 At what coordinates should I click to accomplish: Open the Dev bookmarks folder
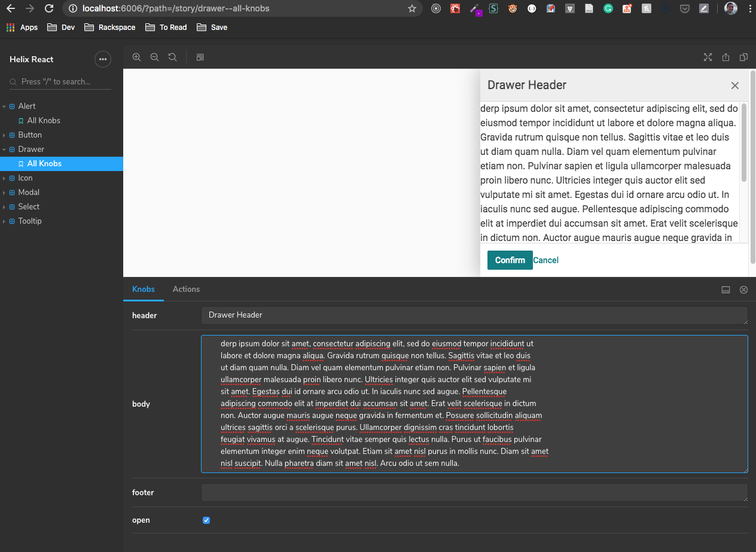click(60, 28)
